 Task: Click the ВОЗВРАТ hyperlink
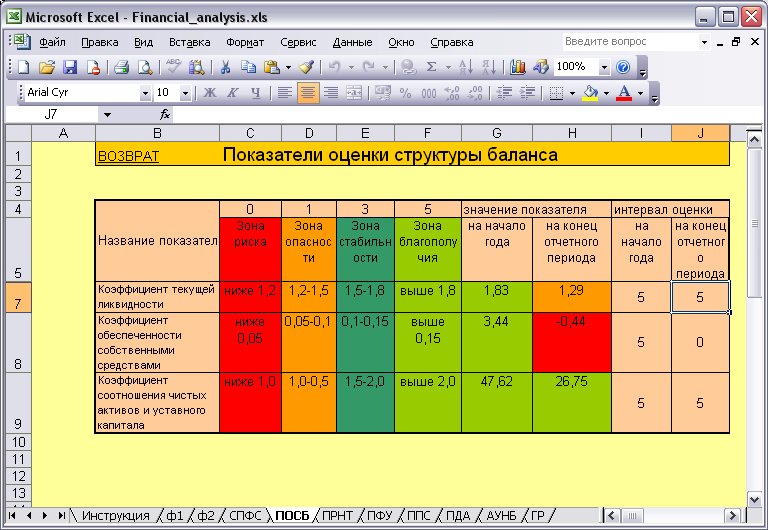click(128, 156)
